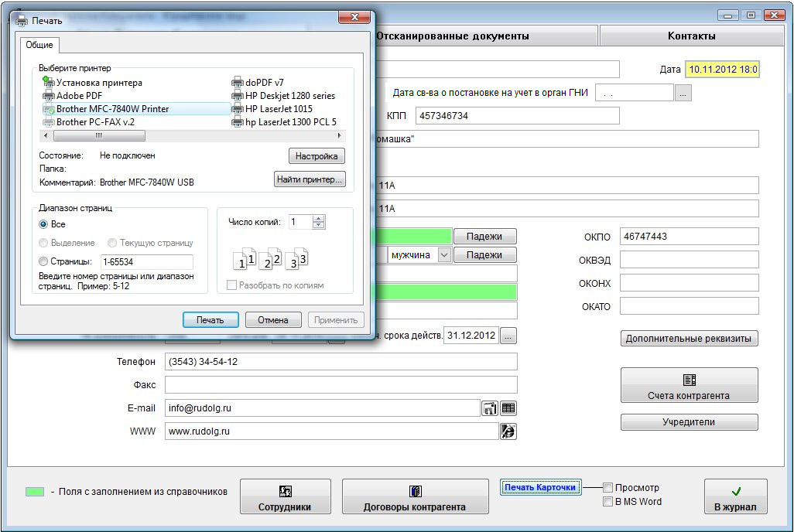
Task: Click the КПП field with 457346734
Action: click(518, 116)
